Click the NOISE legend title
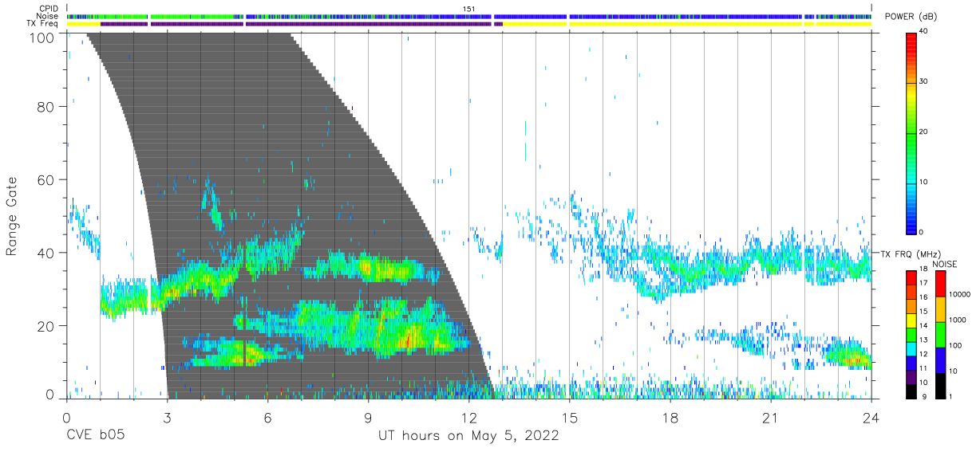The width and height of the screenshot is (980, 452). (946, 264)
